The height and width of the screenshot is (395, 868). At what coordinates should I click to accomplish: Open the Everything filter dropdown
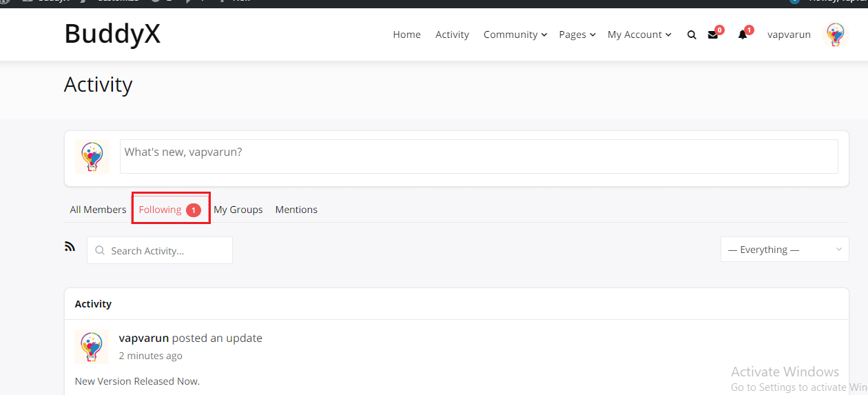(x=785, y=250)
